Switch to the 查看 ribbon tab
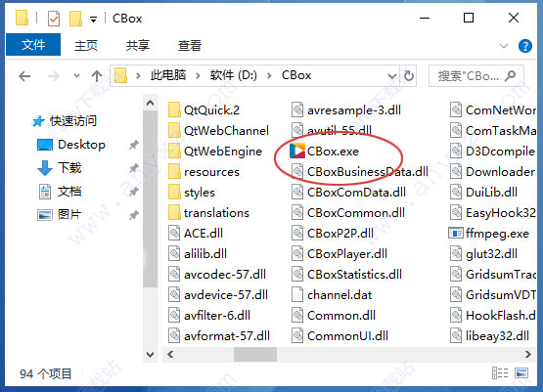 (x=190, y=45)
